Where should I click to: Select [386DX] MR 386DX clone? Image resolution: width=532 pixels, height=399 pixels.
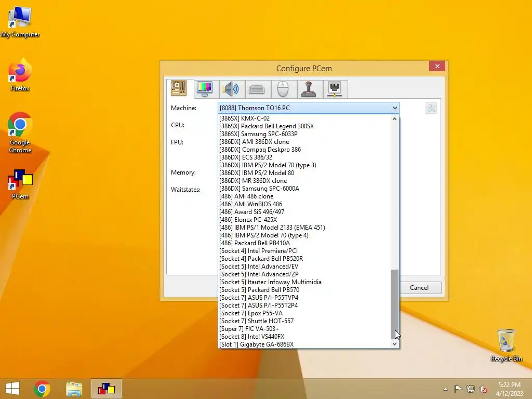click(304, 181)
